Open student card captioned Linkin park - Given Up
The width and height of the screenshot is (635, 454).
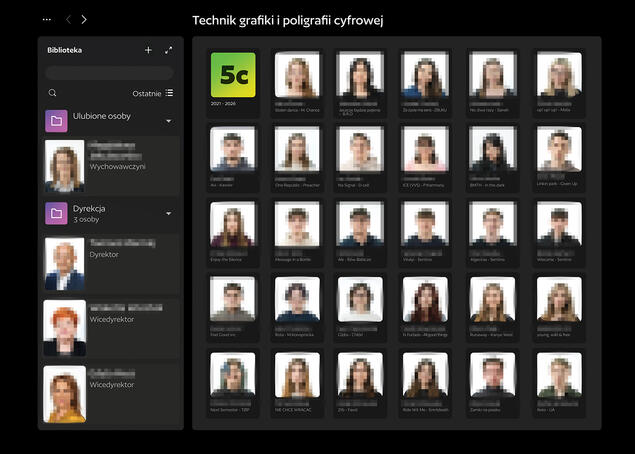(559, 158)
